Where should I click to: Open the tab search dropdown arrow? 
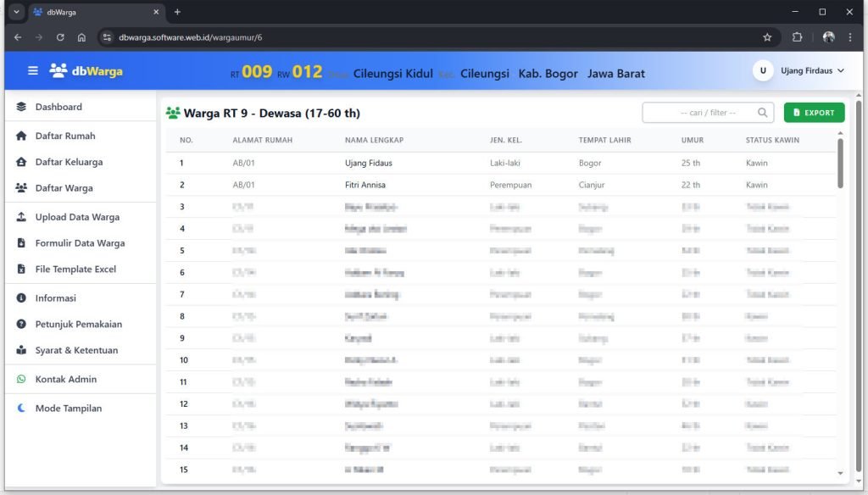[16, 12]
